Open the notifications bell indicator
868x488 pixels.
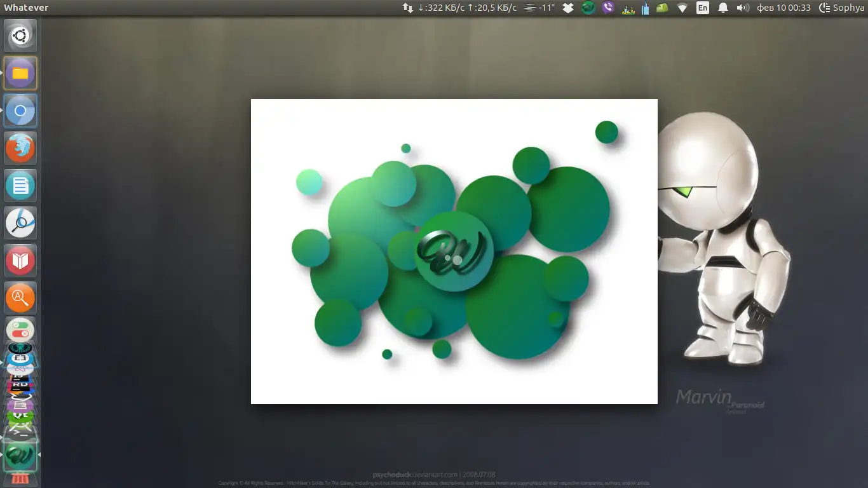click(x=722, y=8)
